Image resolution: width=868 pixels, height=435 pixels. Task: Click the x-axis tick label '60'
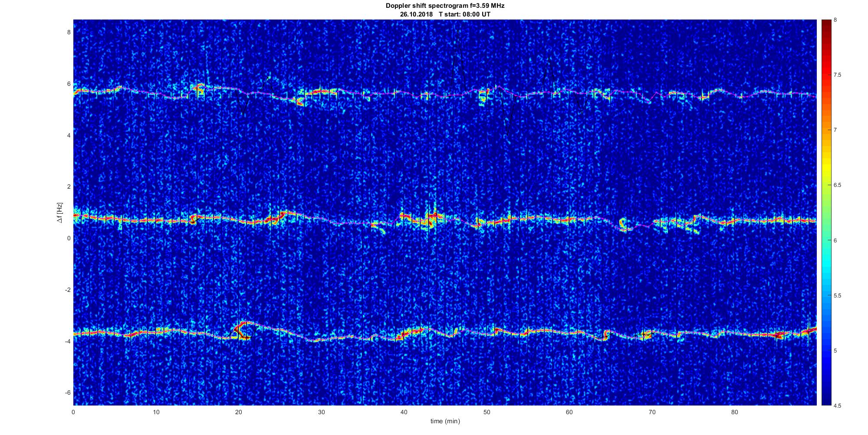click(569, 412)
